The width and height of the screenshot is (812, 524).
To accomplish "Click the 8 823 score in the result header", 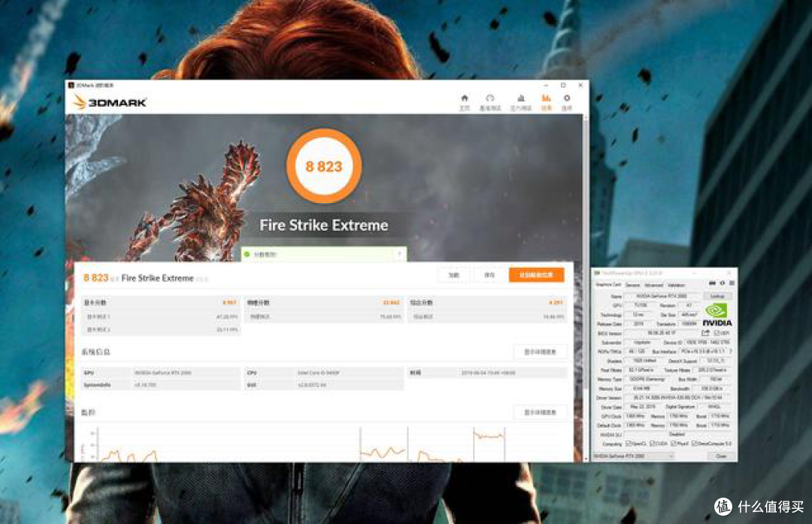I will [95, 278].
